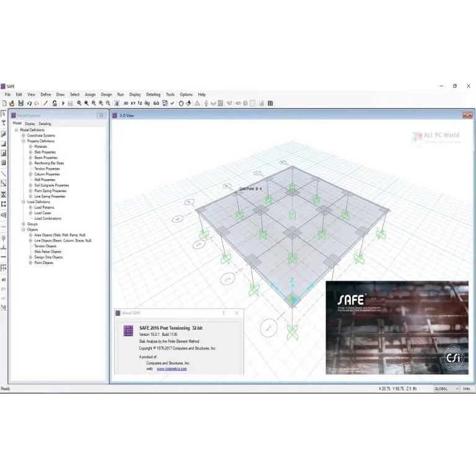Click the Units button in status bar
Image resolution: width=476 pixels, height=476 pixels.
(467, 389)
